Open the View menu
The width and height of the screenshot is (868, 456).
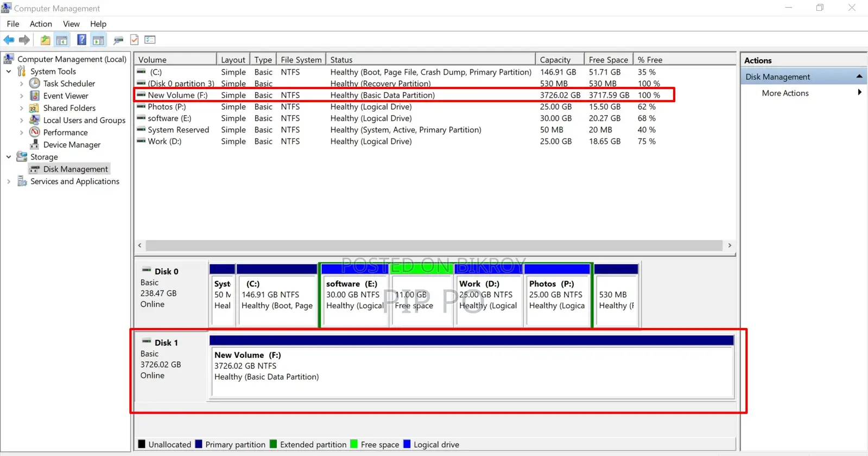pyautogui.click(x=71, y=24)
